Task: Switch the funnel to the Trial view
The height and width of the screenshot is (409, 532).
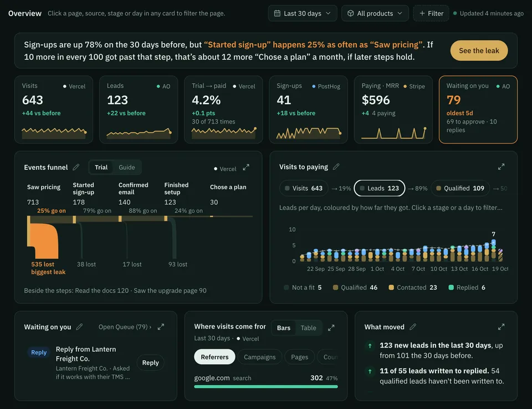Action: coord(101,167)
